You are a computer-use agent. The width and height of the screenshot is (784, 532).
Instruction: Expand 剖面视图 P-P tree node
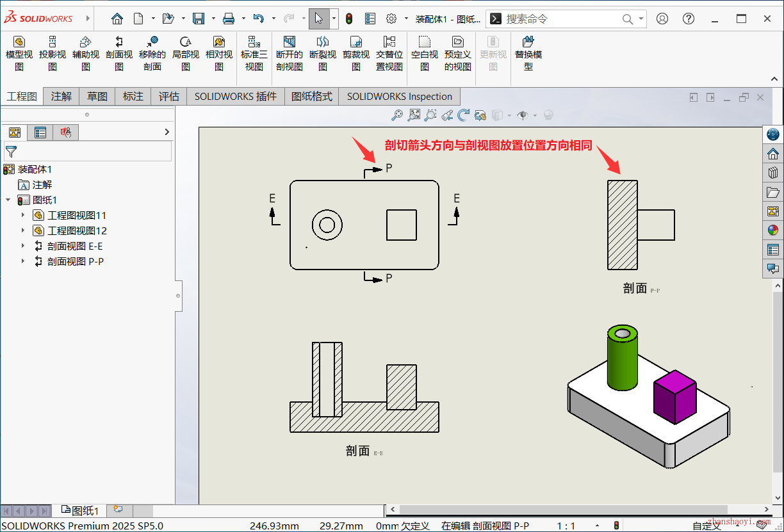[23, 261]
